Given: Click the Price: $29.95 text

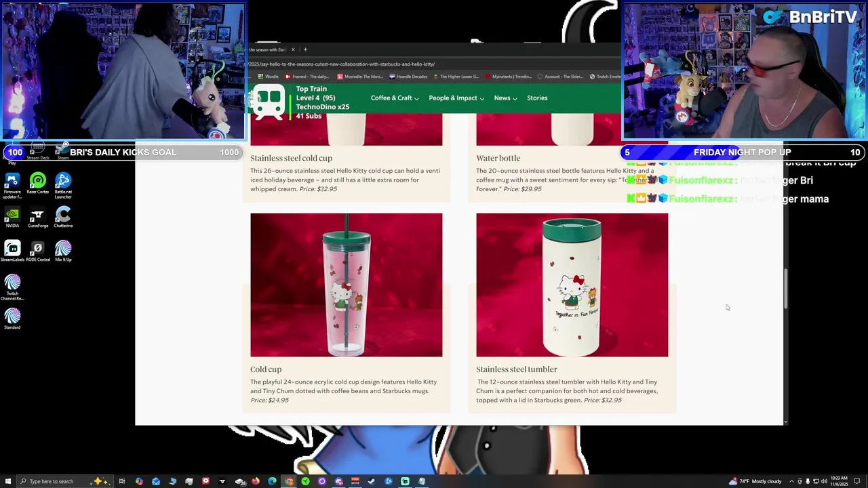Looking at the screenshot, I should 522,189.
